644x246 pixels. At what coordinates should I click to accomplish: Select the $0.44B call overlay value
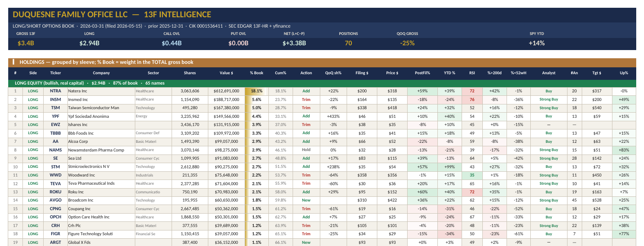(x=172, y=43)
